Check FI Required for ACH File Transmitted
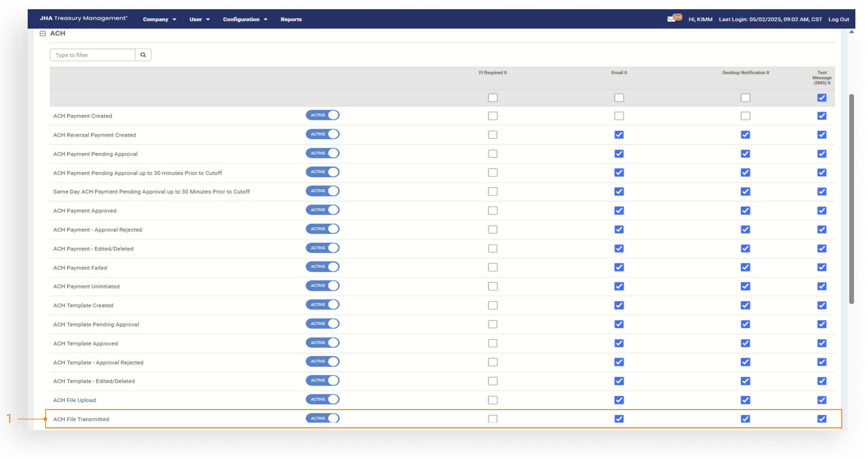The image size is (868, 459). click(x=493, y=419)
